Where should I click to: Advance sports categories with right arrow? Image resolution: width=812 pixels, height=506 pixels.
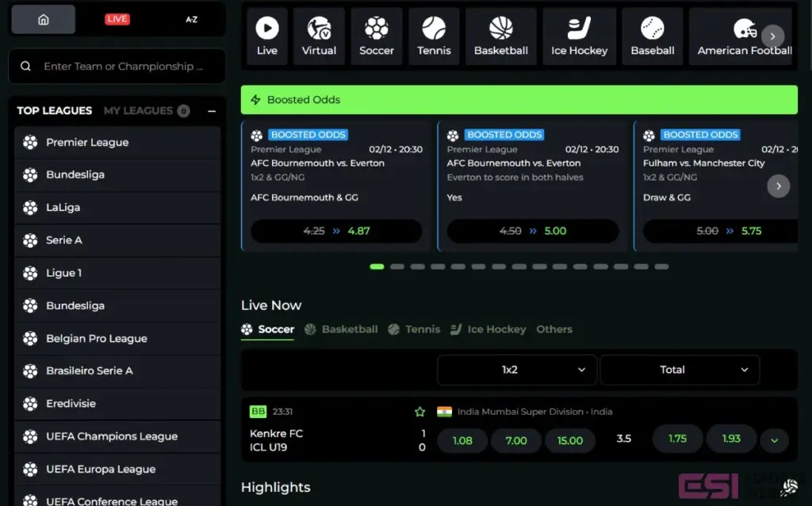772,36
